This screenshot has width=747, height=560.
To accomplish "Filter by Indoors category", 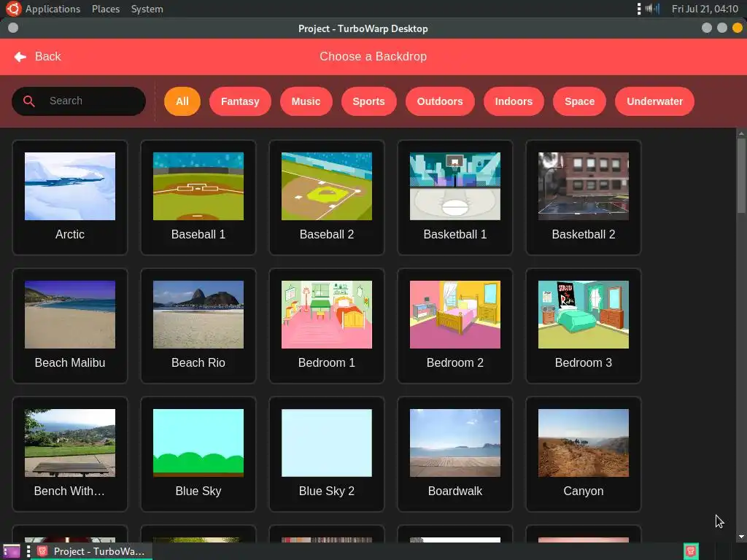I will [x=514, y=101].
